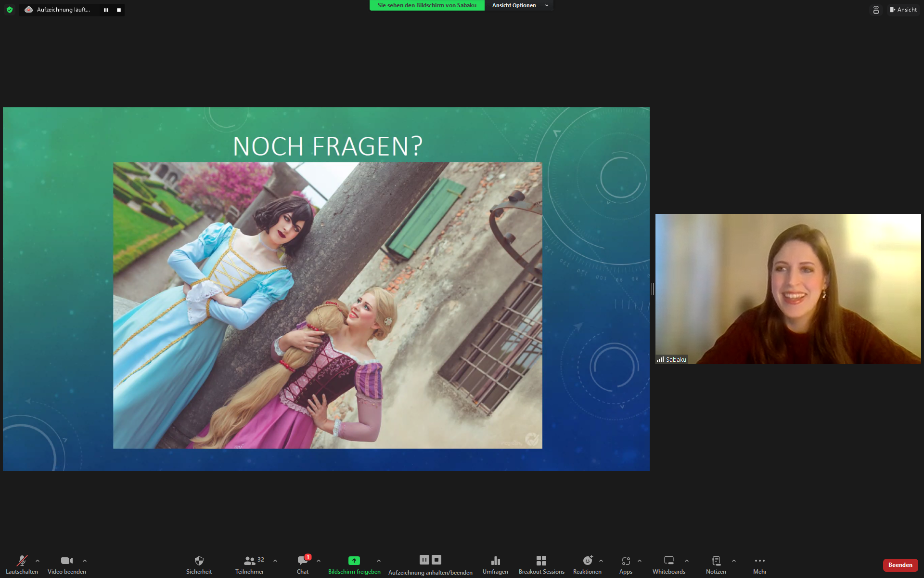Open Notizen notes

716,565
